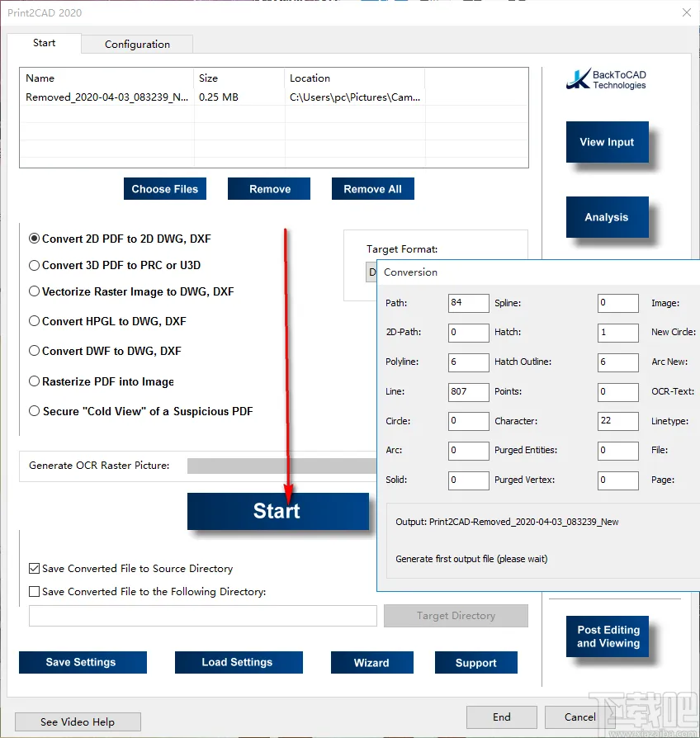The image size is (700, 738).
Task: Click the Purged Vertex count field
Action: click(x=618, y=480)
